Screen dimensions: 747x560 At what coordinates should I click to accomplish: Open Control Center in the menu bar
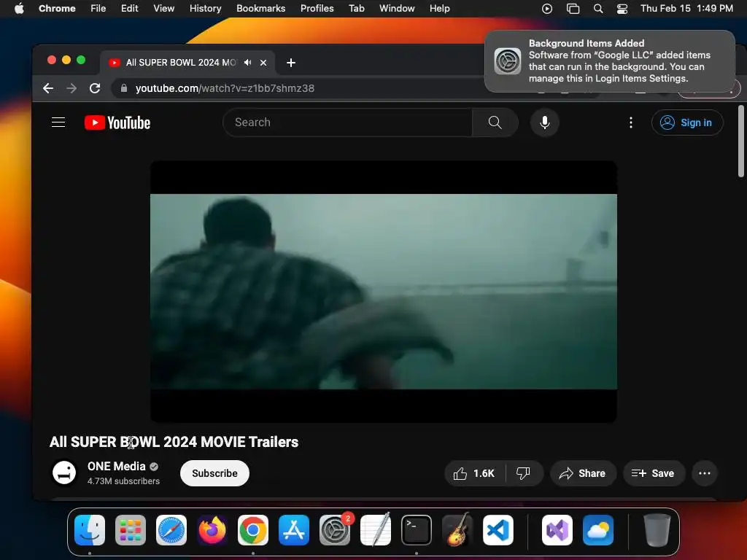click(x=622, y=8)
